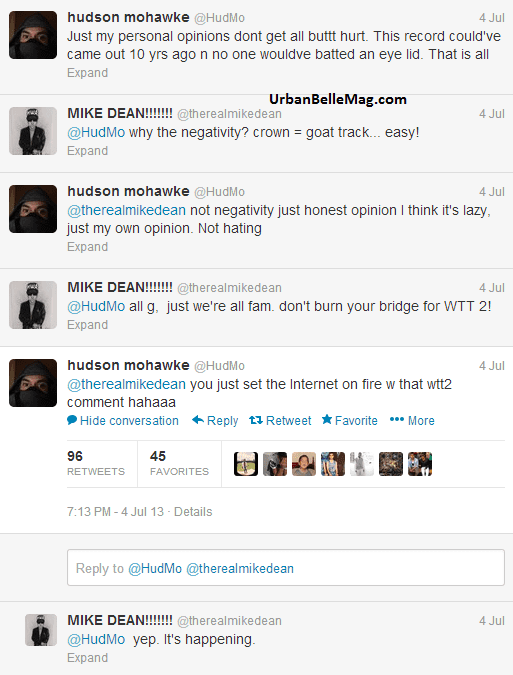Expand the "don't burn your bridge" tweet
Viewport: 513px width, 675px height.
click(87, 325)
